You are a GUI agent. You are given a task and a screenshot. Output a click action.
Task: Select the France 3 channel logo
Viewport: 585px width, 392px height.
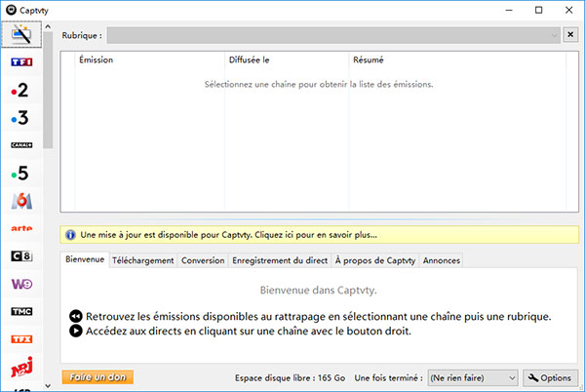pos(19,118)
